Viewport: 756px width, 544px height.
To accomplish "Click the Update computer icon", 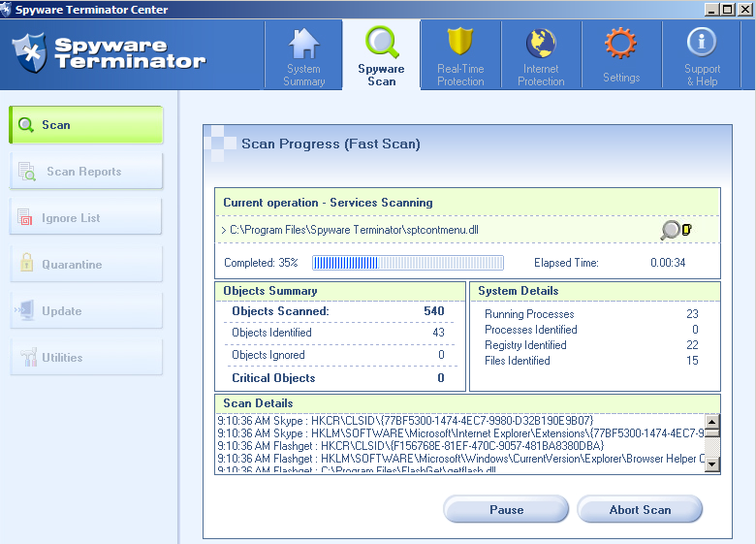I will 25,310.
